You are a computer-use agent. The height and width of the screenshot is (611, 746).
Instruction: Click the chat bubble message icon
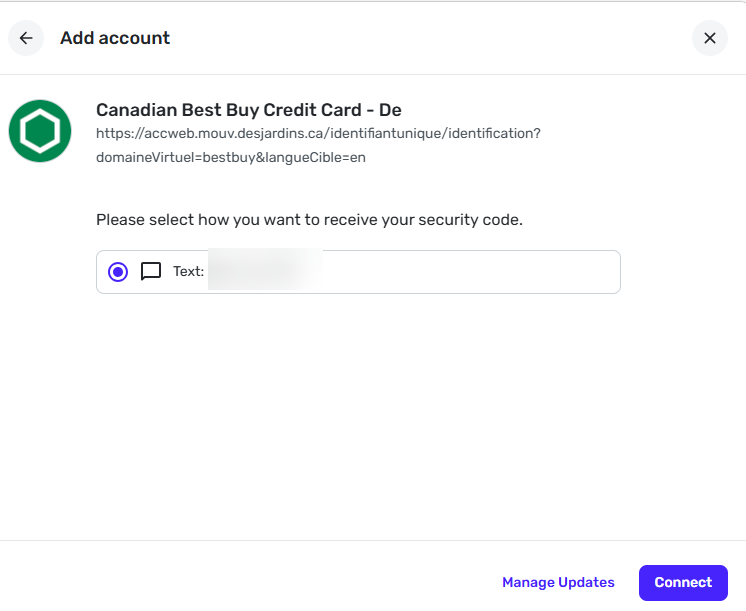tap(151, 271)
